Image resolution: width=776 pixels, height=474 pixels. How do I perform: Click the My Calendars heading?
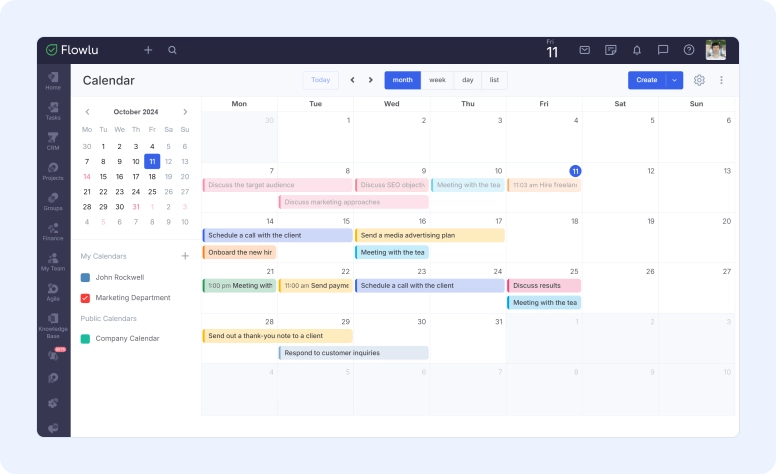tap(103, 256)
